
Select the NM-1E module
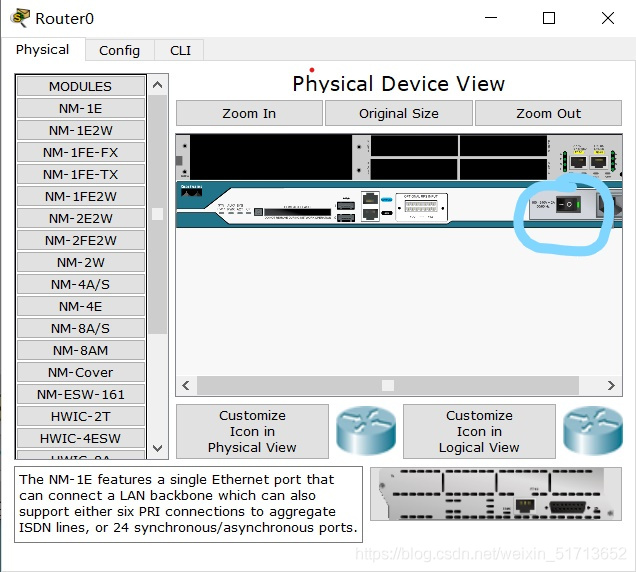pos(81,108)
